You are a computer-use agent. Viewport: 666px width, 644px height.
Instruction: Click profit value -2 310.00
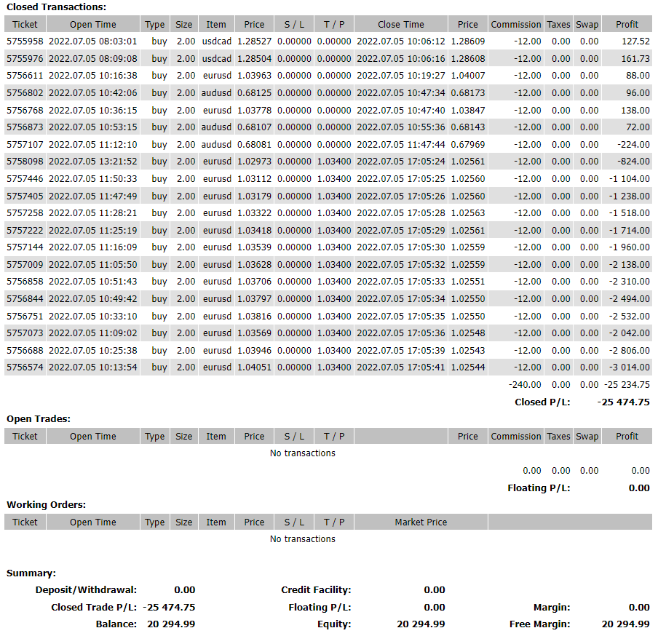click(629, 282)
